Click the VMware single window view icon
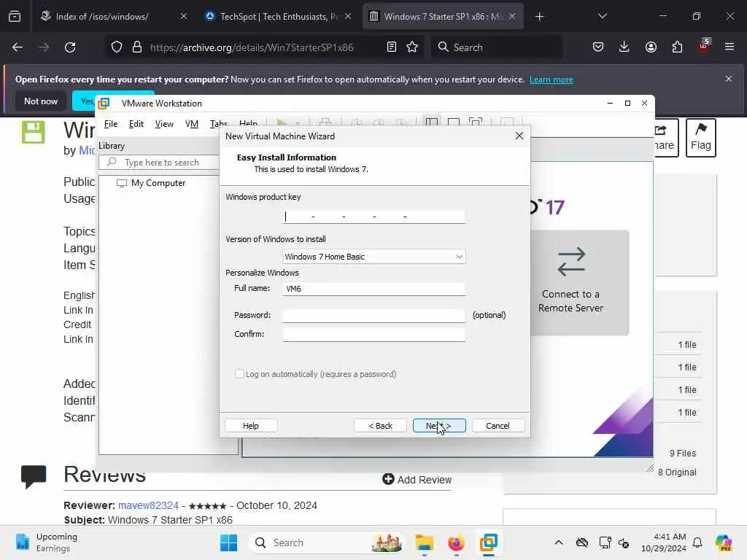Screen dimensions: 747x560 tap(454, 122)
